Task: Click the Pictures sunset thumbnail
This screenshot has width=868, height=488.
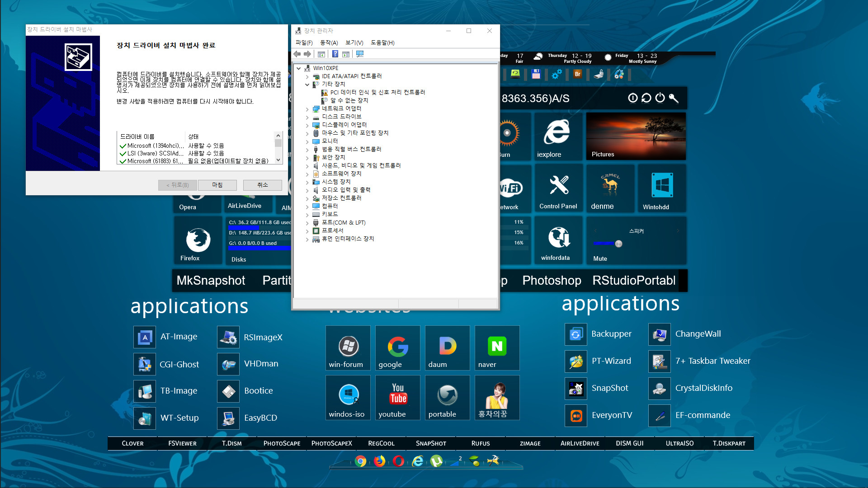Action: tap(636, 136)
